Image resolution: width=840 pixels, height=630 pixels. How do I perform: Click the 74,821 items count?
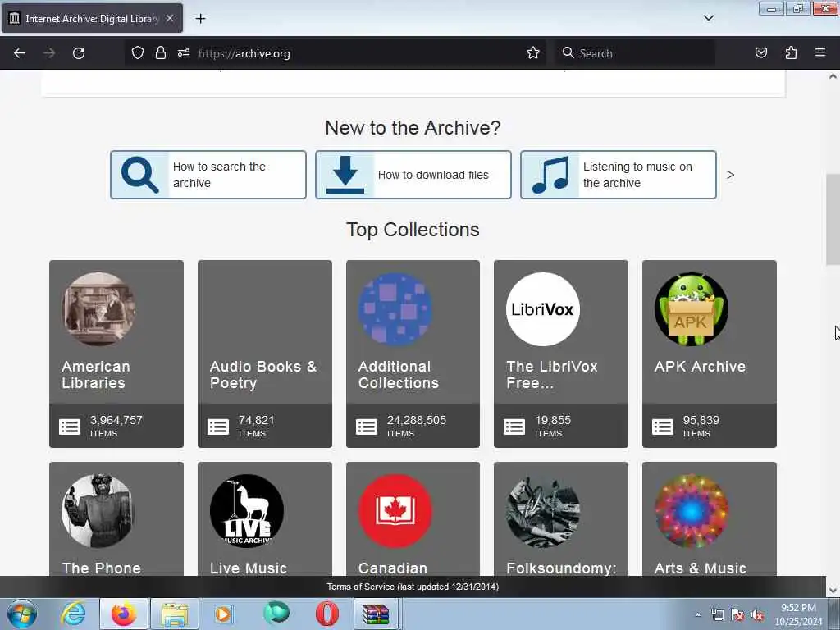tap(256, 426)
